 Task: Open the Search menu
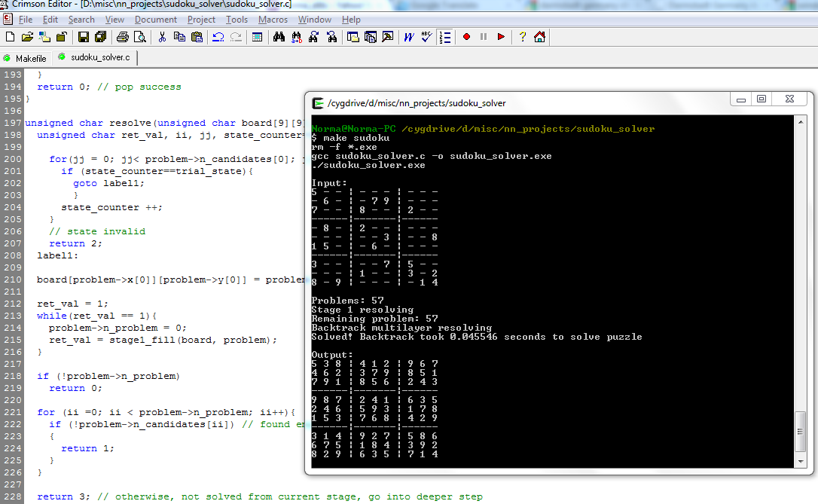(x=81, y=20)
